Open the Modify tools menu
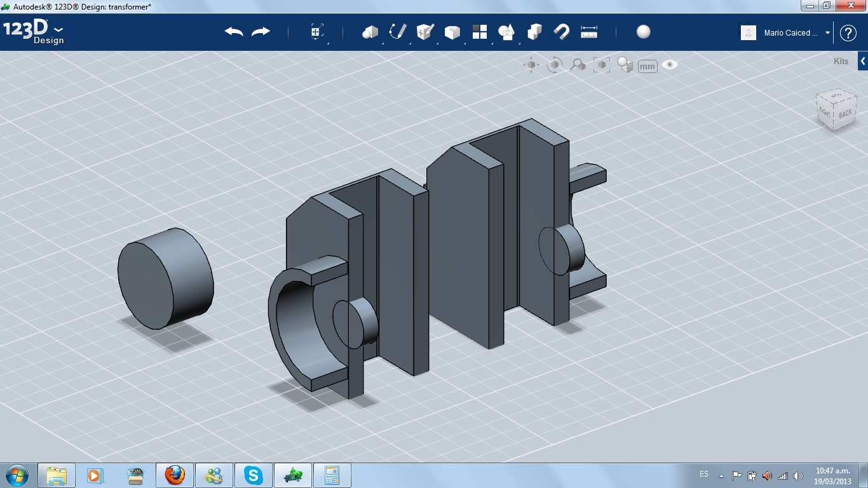Viewport: 868px width, 488px height. coord(452,32)
